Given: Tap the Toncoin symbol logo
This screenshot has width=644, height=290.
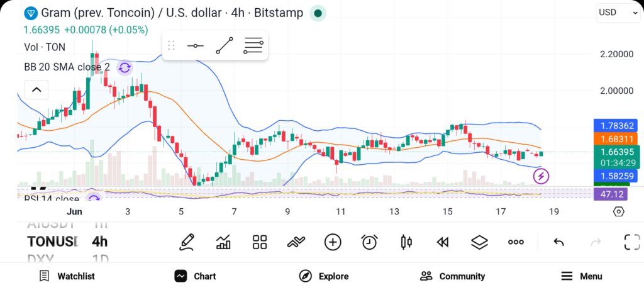Looking at the screenshot, I should pos(31,13).
